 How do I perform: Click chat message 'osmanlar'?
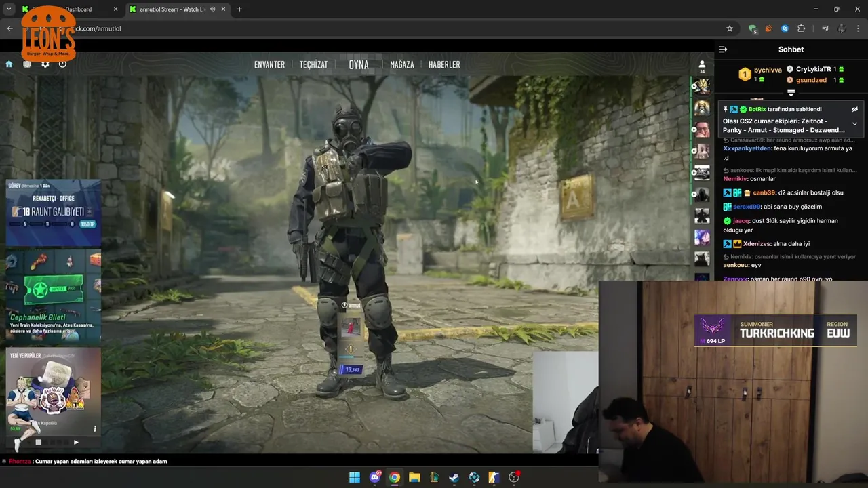pyautogui.click(x=763, y=179)
